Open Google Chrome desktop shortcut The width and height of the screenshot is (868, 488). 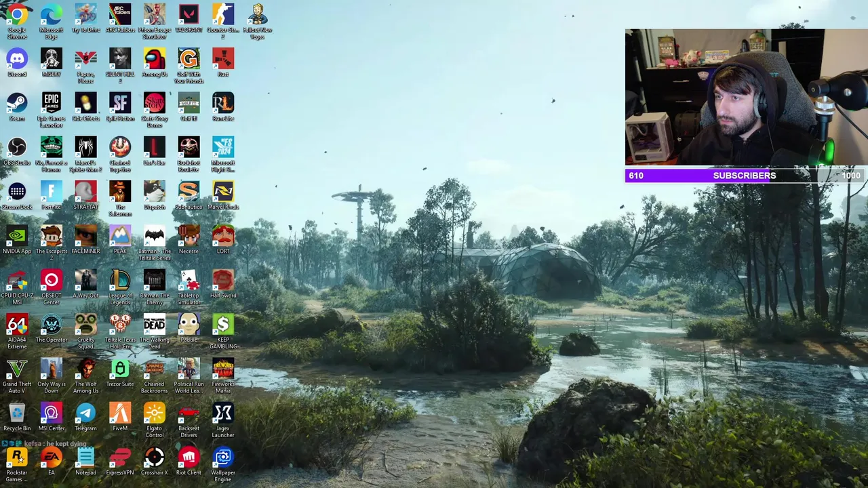17,20
